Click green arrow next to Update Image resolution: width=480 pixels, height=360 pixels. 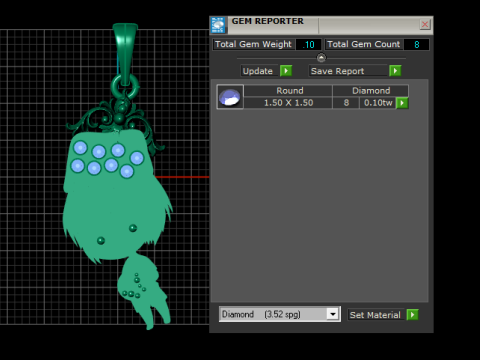tap(286, 71)
